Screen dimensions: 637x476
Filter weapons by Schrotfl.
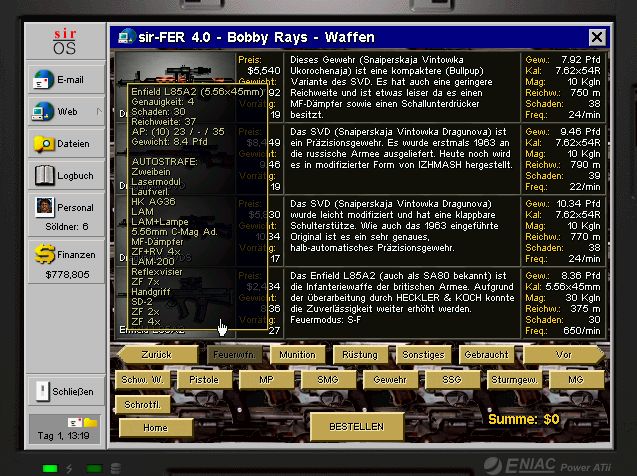141,404
